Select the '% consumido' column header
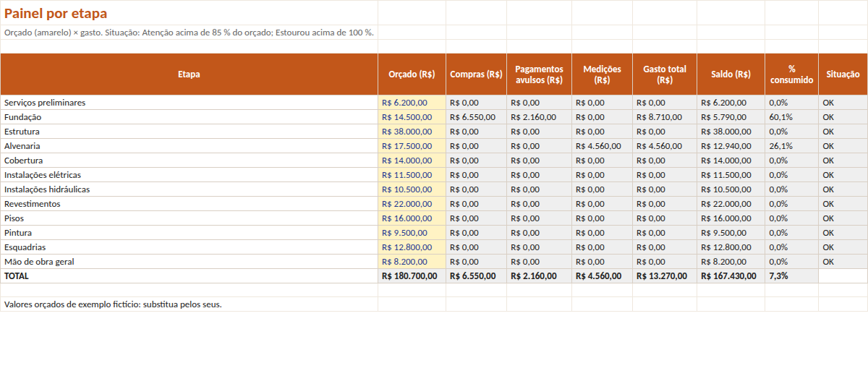The height and width of the screenshot is (376, 868). 791,74
